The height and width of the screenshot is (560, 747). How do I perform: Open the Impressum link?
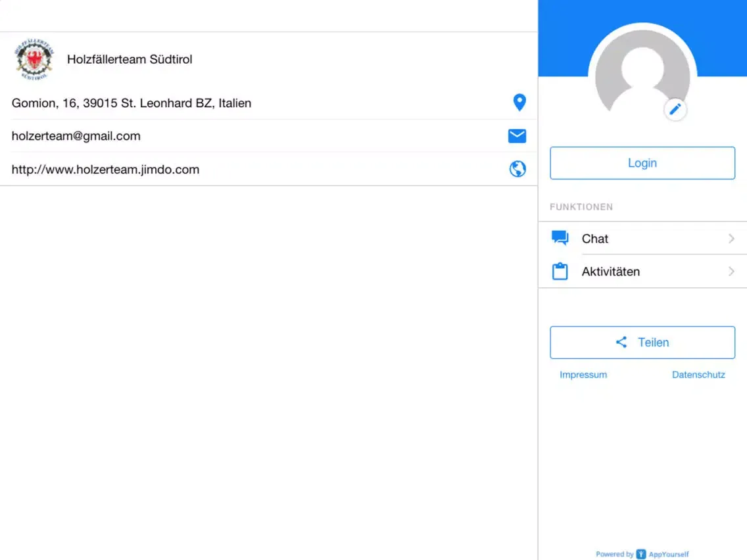[583, 375]
